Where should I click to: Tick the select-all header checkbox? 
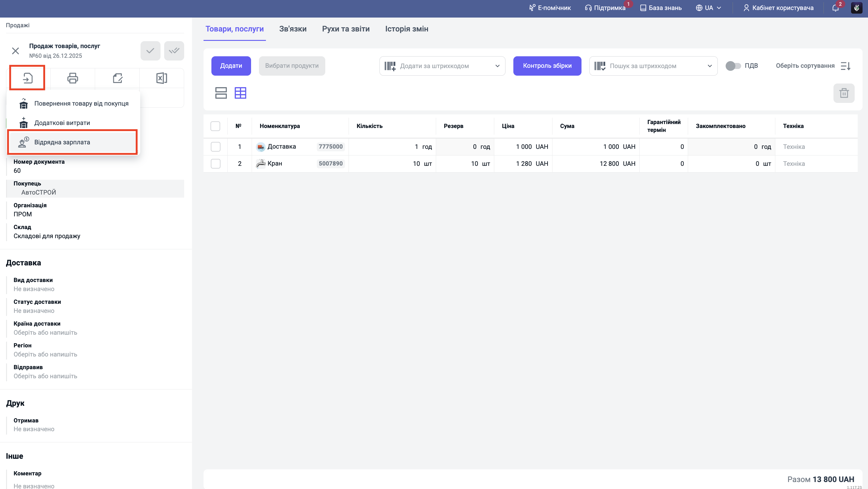click(215, 126)
